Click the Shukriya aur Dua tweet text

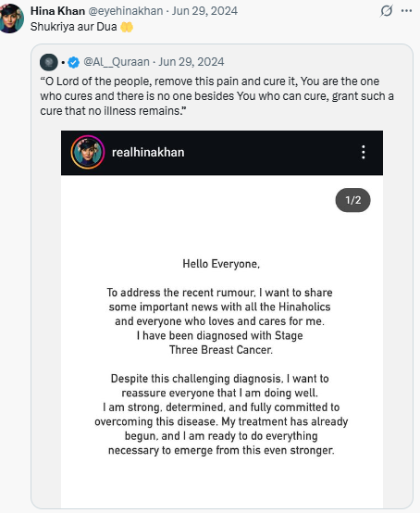pos(73,27)
